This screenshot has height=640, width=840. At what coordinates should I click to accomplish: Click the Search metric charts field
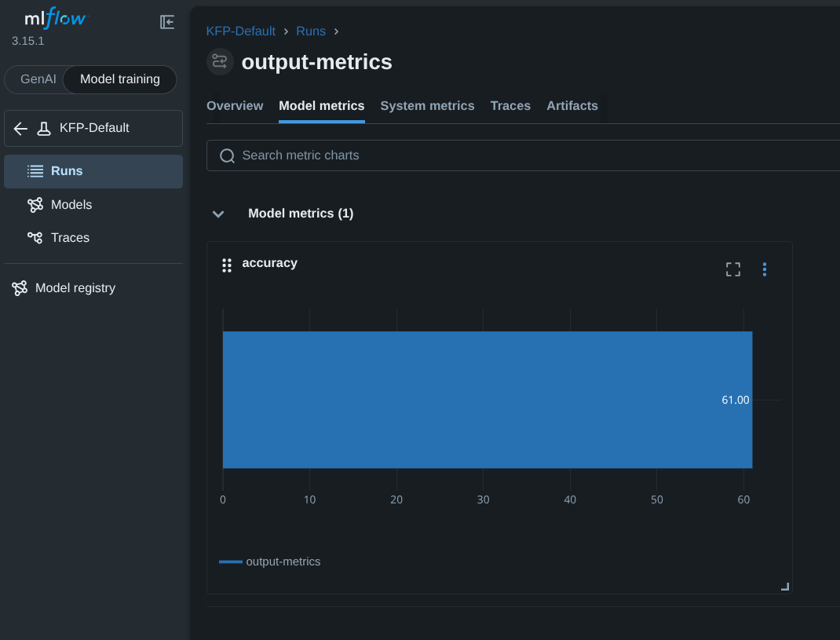[525, 155]
